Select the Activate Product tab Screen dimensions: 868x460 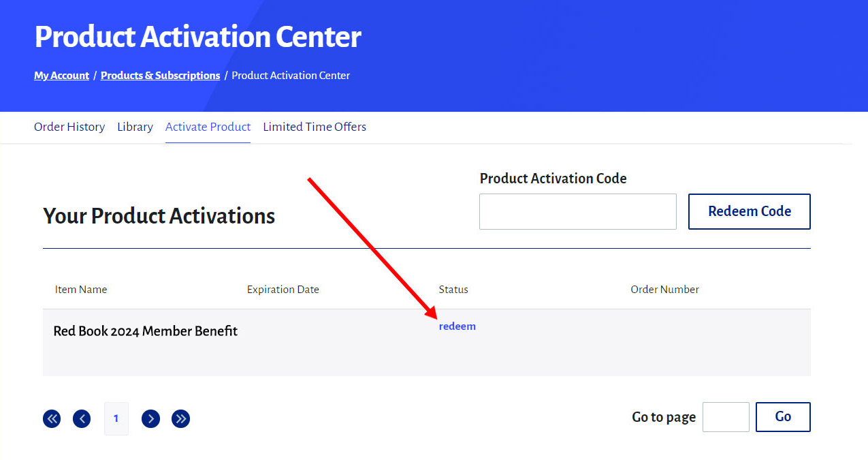(208, 127)
